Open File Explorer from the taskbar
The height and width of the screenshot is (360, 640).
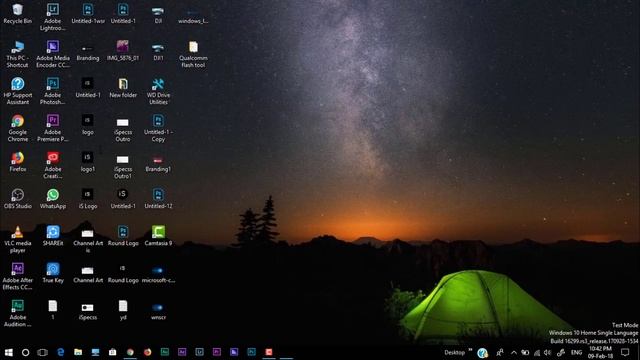pyautogui.click(x=78, y=352)
